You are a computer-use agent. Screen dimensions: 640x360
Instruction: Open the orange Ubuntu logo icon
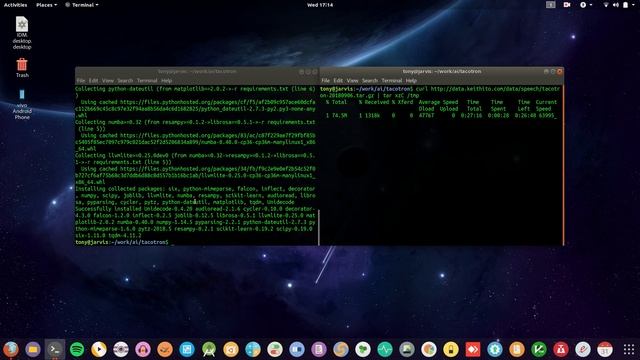coord(231,349)
